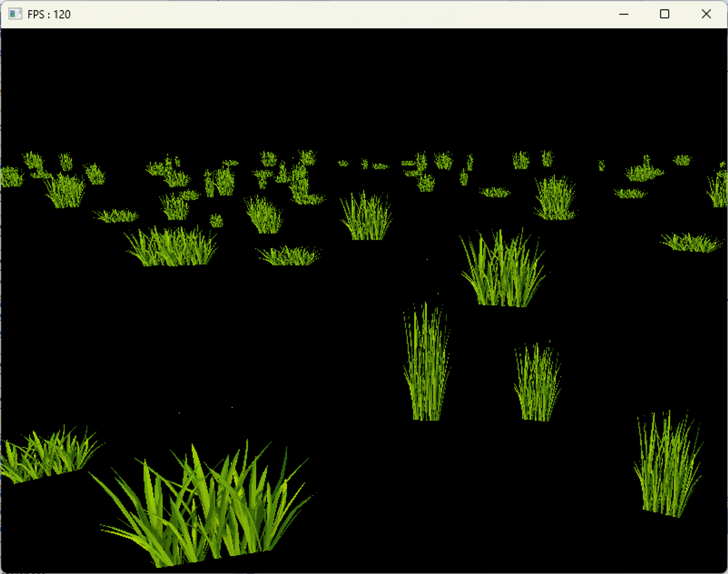Click the small flat grass patch on far left
Image resolution: width=728 pixels, height=574 pixels.
[x=116, y=216]
